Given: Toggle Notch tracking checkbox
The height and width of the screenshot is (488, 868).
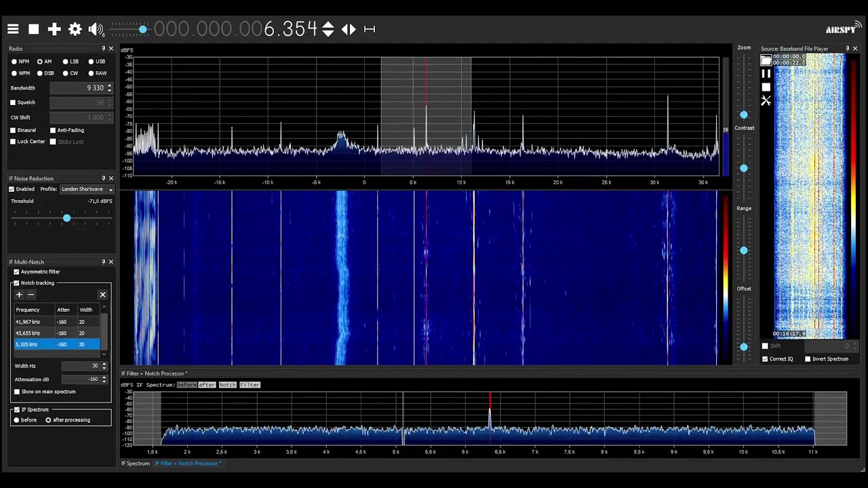Looking at the screenshot, I should 16,283.
